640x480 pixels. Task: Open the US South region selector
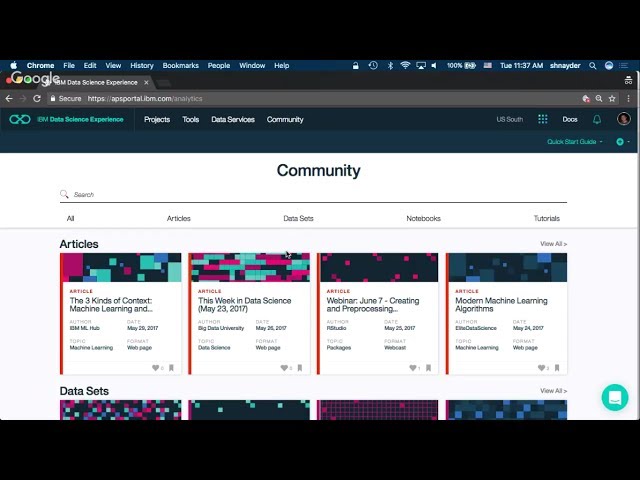pyautogui.click(x=509, y=120)
